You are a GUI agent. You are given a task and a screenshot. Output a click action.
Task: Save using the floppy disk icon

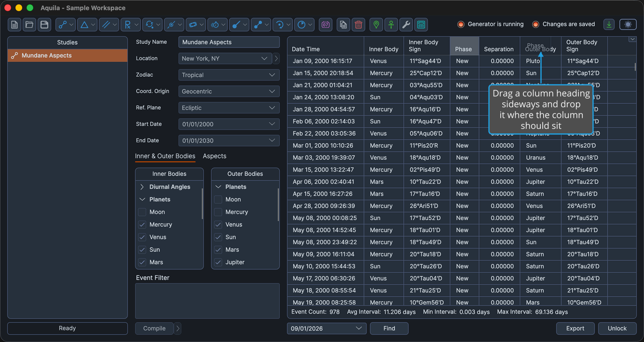click(44, 25)
